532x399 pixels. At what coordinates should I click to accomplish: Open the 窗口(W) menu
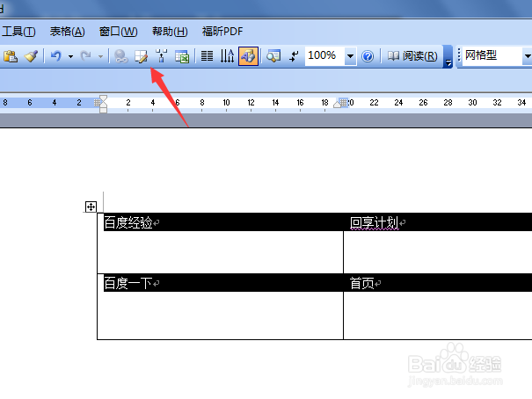(x=118, y=32)
